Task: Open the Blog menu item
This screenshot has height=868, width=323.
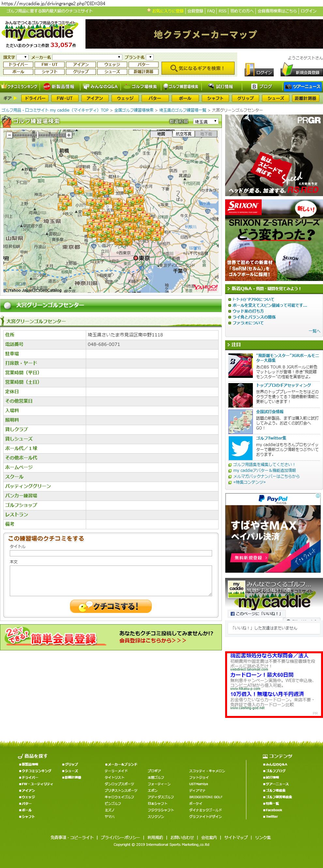Action: (x=262, y=86)
